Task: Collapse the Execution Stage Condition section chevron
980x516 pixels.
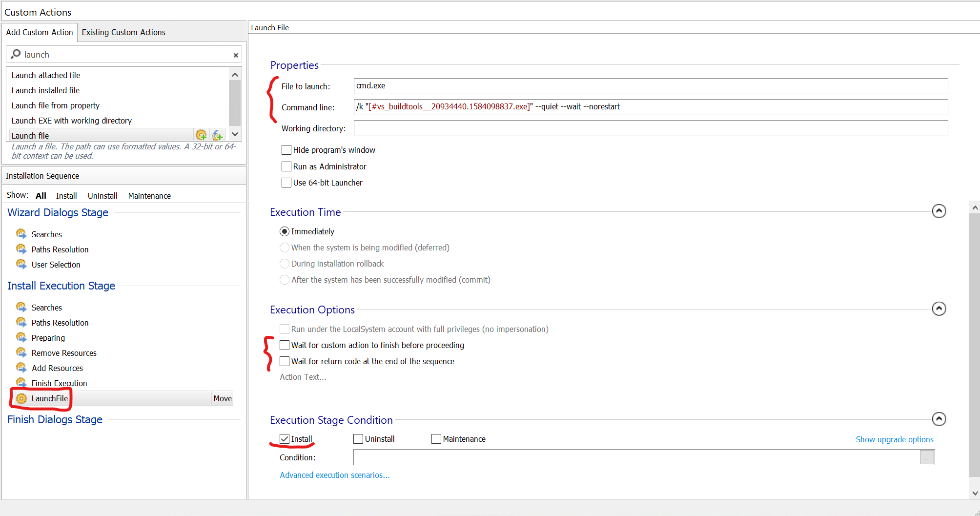Action: click(939, 419)
